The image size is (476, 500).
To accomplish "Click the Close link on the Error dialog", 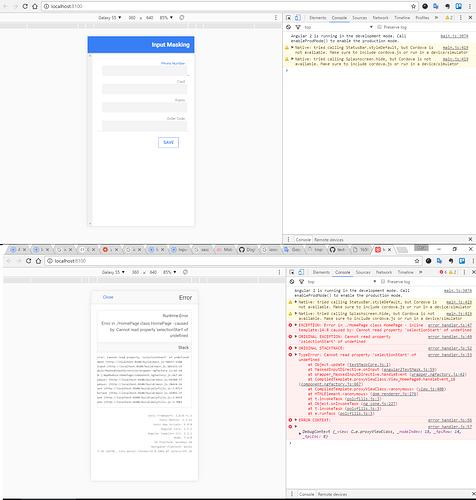I will pyautogui.click(x=108, y=297).
